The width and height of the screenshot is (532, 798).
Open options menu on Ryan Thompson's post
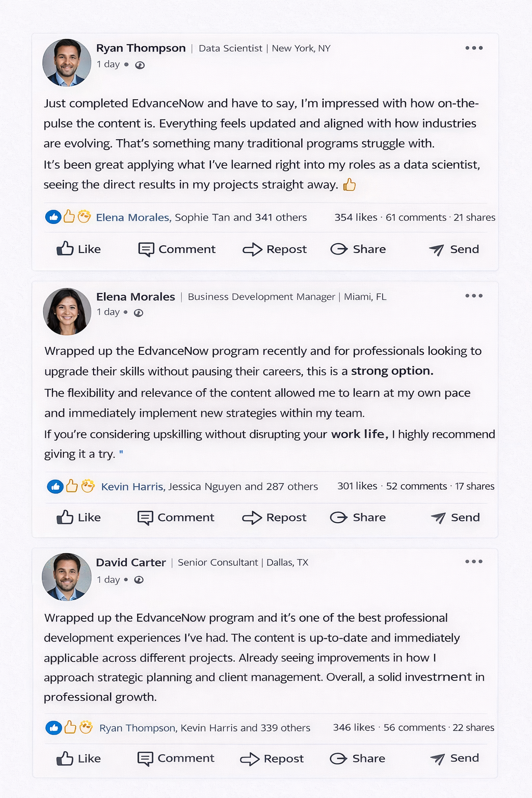(x=474, y=48)
